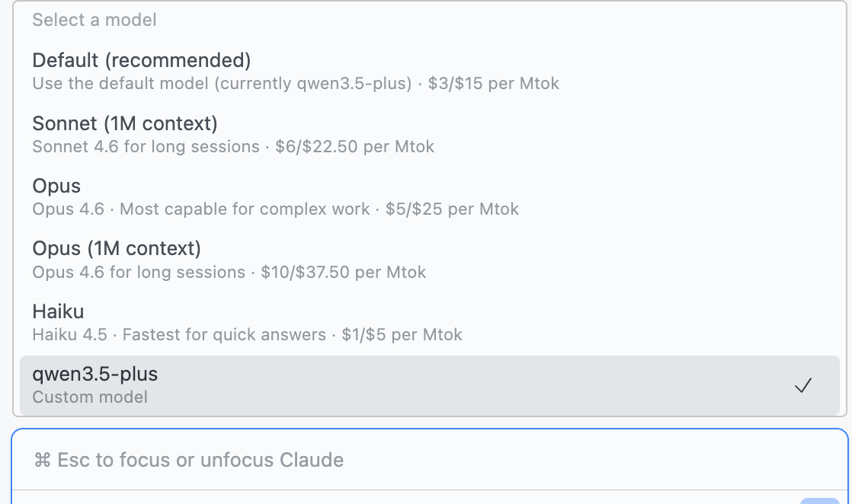The width and height of the screenshot is (852, 504).
Task: Choose the qwen3.5-plus custom model
Action: [x=95, y=374]
